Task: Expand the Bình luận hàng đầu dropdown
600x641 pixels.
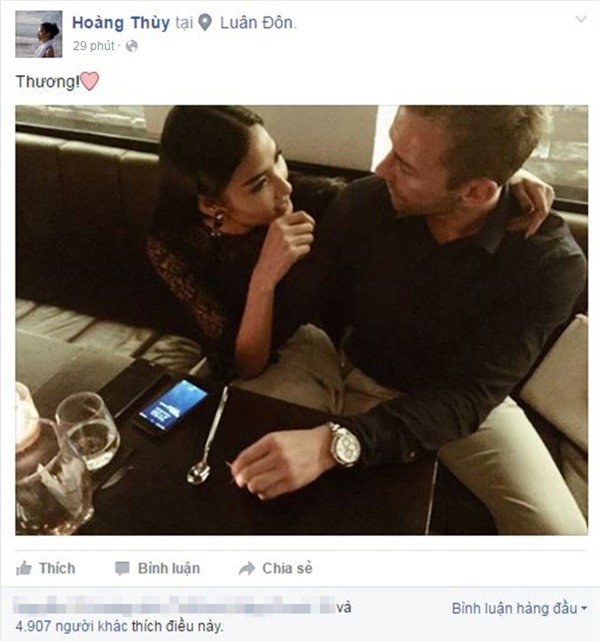Action: click(519, 608)
